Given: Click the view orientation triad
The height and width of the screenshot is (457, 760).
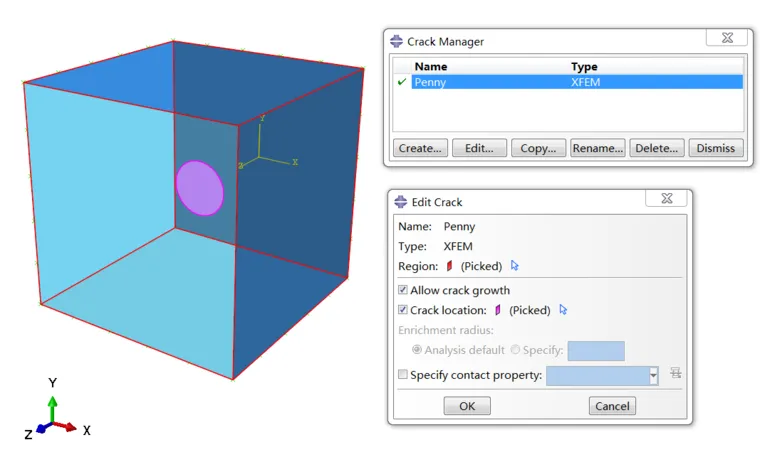Looking at the screenshot, I should tap(57, 411).
